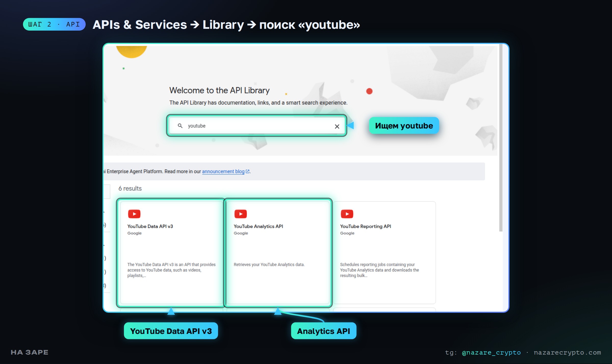Open the announcement blog link
This screenshot has height=364, width=612.
tap(223, 172)
